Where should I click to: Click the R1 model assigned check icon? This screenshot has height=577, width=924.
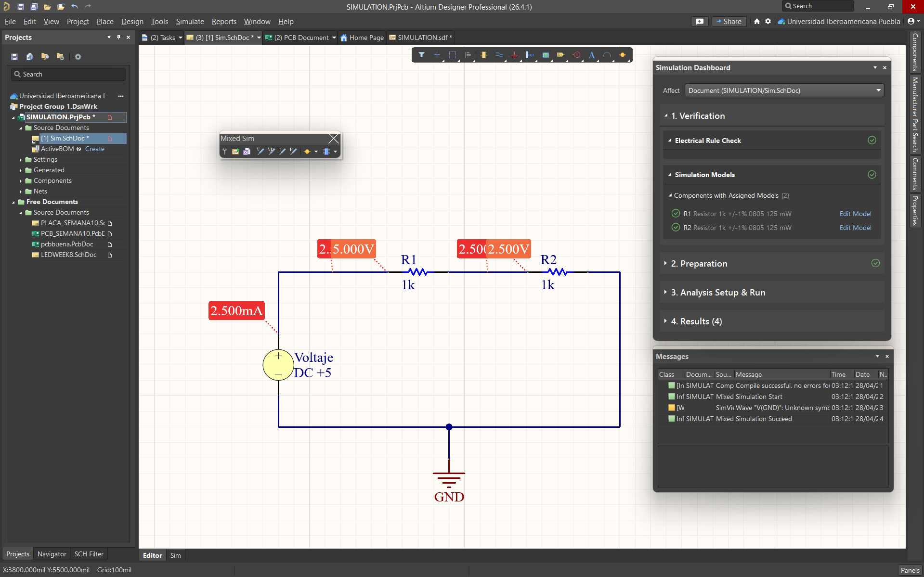tap(676, 213)
